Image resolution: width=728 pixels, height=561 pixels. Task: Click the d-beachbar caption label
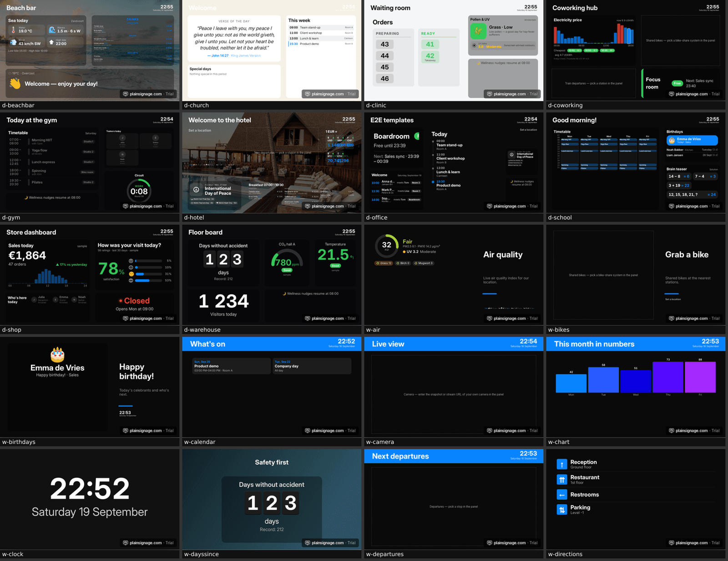18,105
